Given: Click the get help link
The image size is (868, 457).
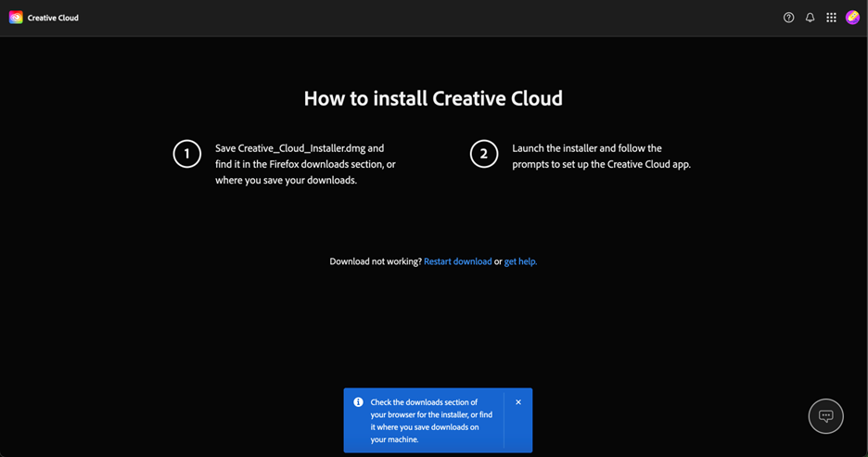Looking at the screenshot, I should click(520, 261).
